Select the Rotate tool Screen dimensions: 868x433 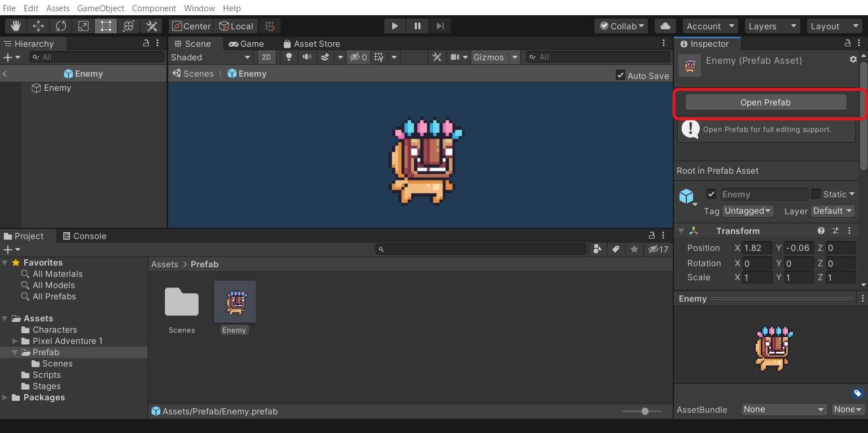click(61, 26)
